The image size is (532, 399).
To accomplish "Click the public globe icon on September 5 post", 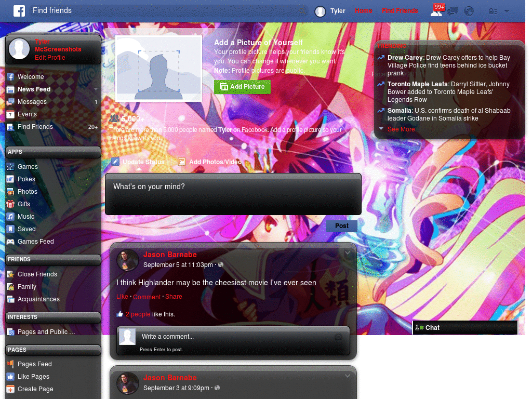I will tap(221, 264).
